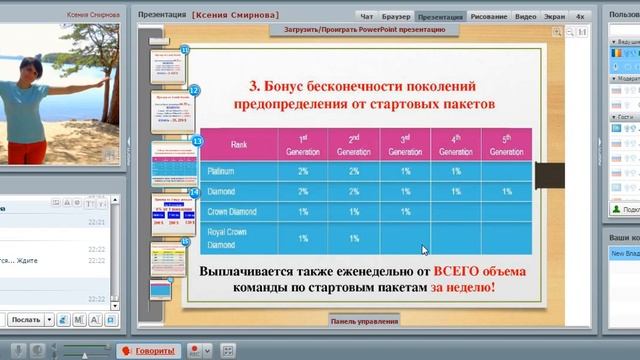Viewport: 640px width, 360px height.
Task: Select the New Влад... contact entry
Action: point(624,253)
